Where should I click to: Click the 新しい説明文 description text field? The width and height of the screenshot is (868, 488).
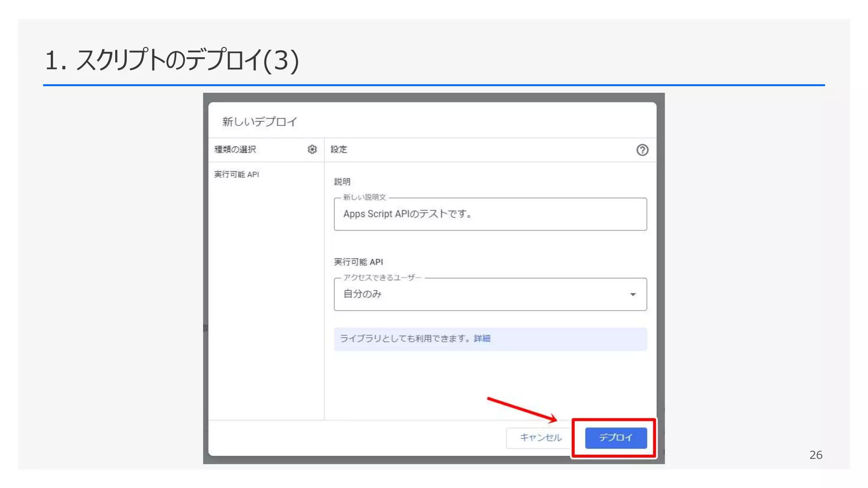click(490, 214)
